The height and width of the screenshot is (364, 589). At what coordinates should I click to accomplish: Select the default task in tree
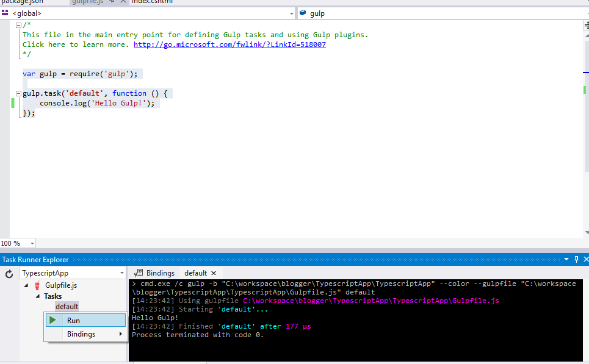click(67, 306)
